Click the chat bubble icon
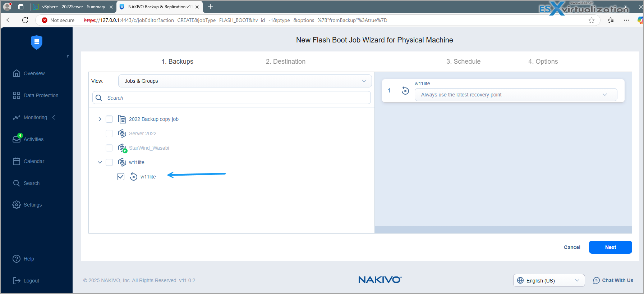 pos(596,280)
